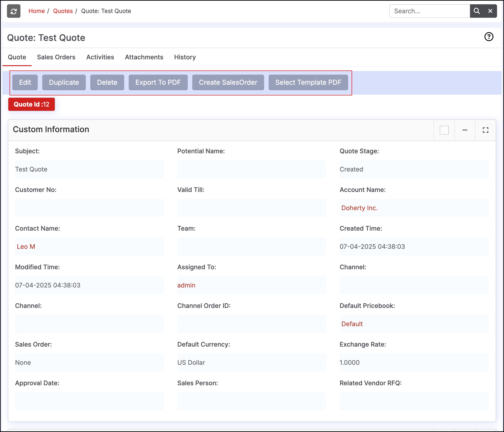
Task: Open Doherty Inc. account link
Action: tap(359, 208)
